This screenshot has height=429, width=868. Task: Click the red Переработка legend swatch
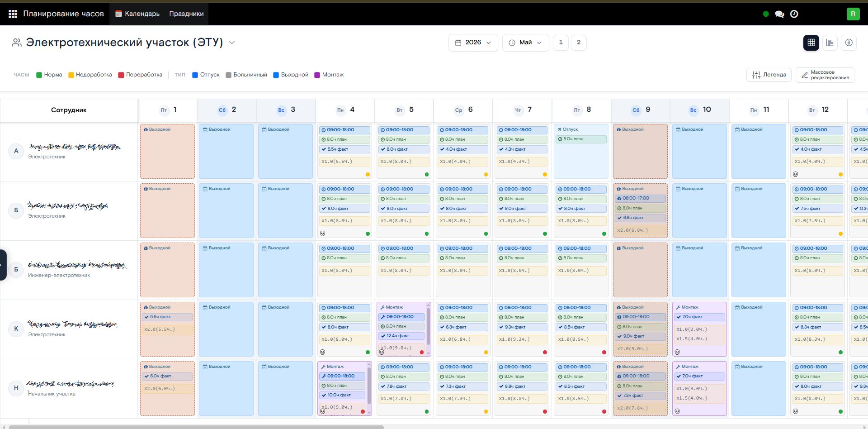[x=121, y=75]
